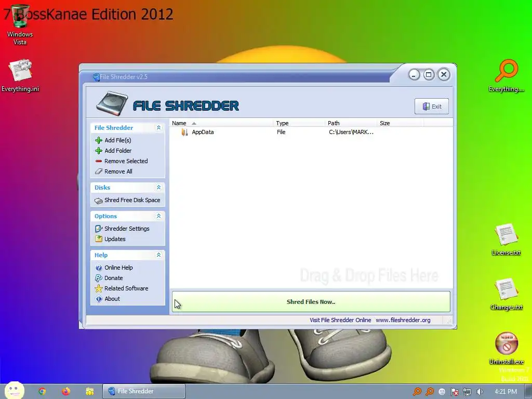Select the License.txt desktop icon

click(x=506, y=234)
